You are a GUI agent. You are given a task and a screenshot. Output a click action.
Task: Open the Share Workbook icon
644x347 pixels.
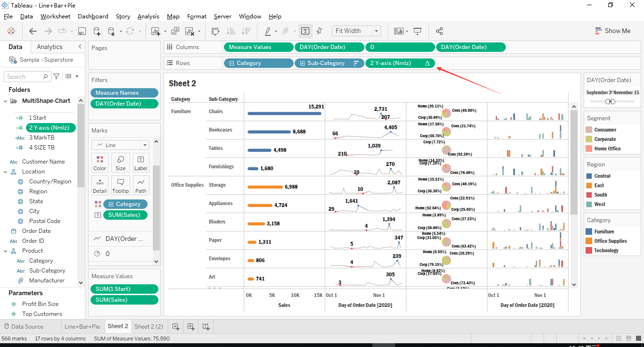[439, 31]
